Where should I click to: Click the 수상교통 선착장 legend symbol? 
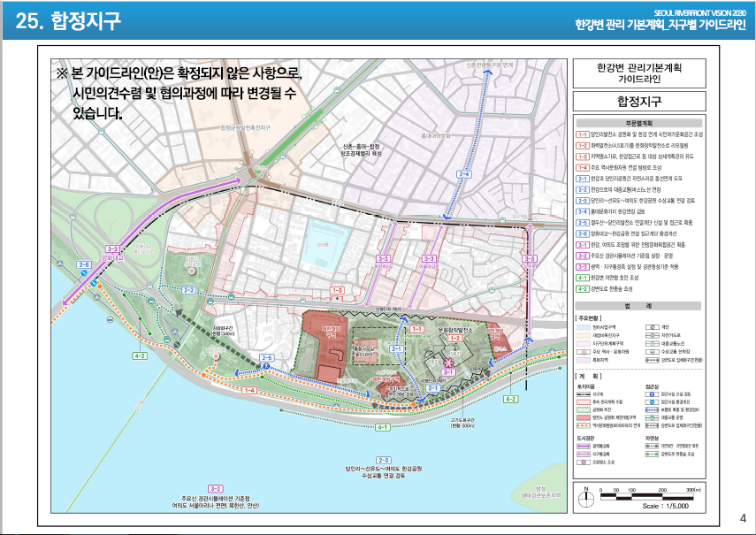point(652,352)
